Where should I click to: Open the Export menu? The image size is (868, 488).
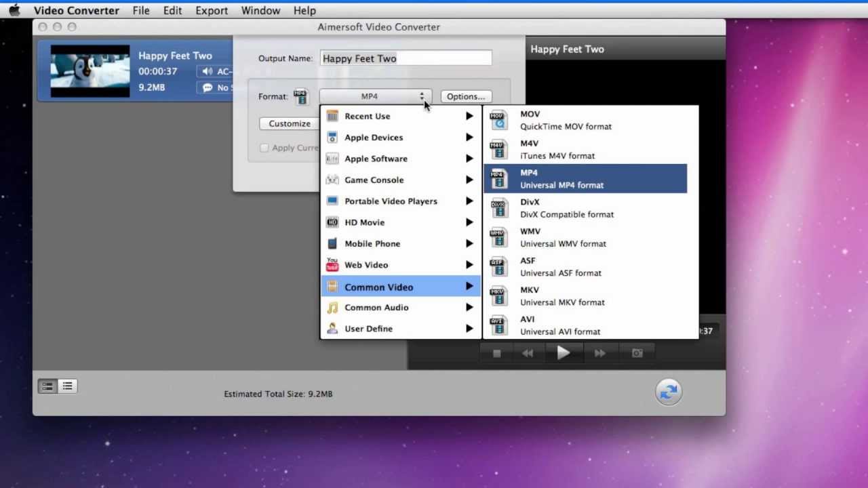pos(212,10)
